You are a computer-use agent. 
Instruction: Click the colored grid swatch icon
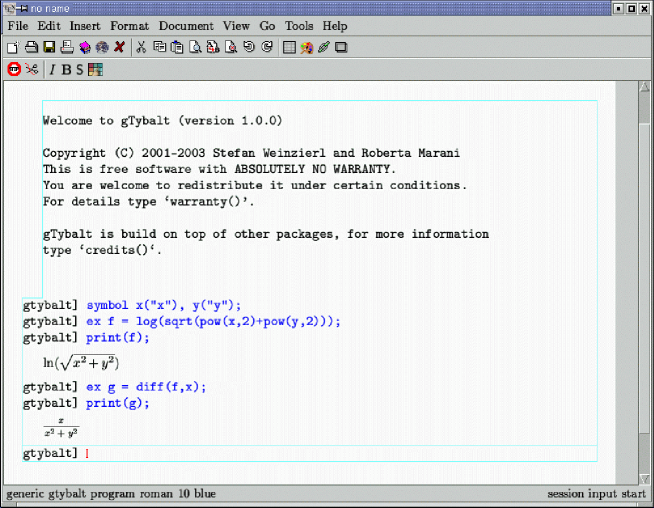tap(95, 70)
